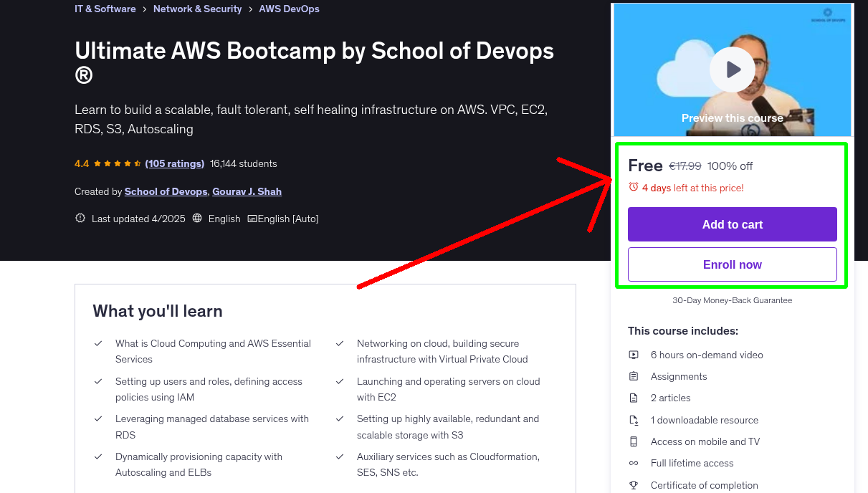Click the full lifetime access infinity icon
868x493 pixels.
(634, 463)
